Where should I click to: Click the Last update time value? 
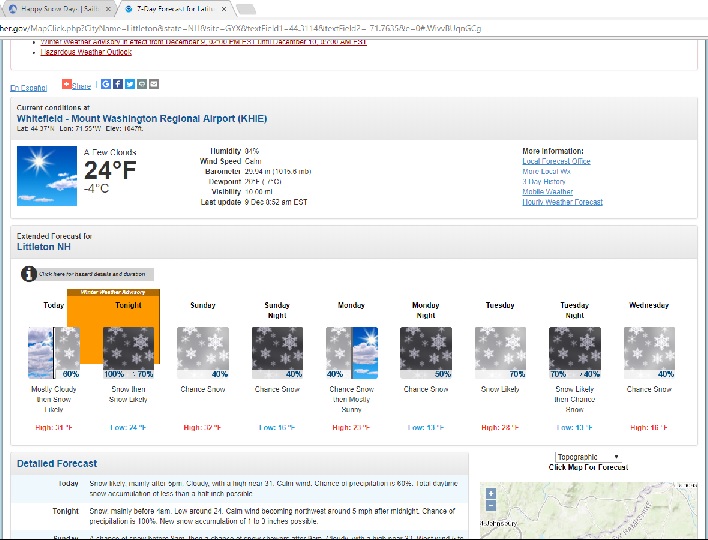click(x=276, y=202)
